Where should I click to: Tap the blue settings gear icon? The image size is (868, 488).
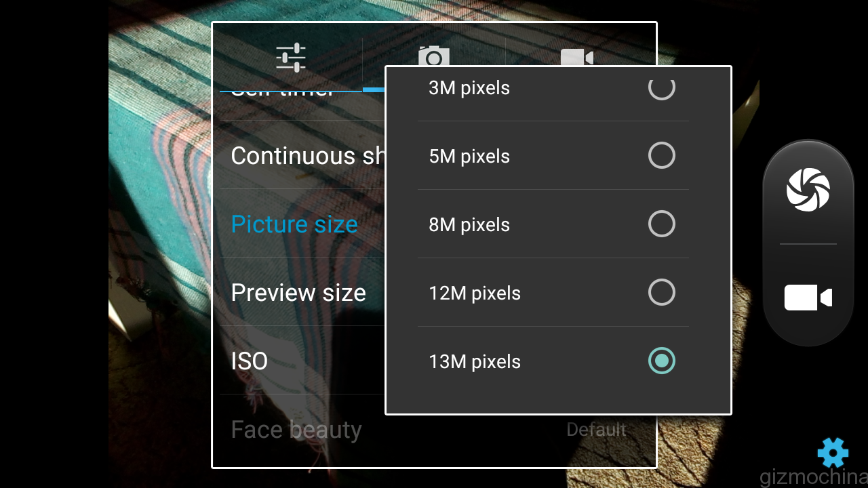tap(833, 453)
